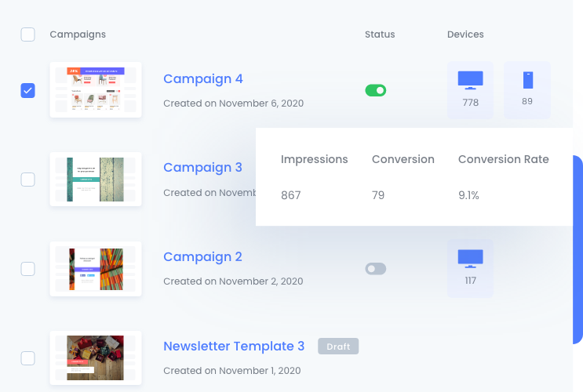Image resolution: width=583 pixels, height=392 pixels.
Task: Open the Campaign 3 preview thumbnail
Action: click(96, 179)
